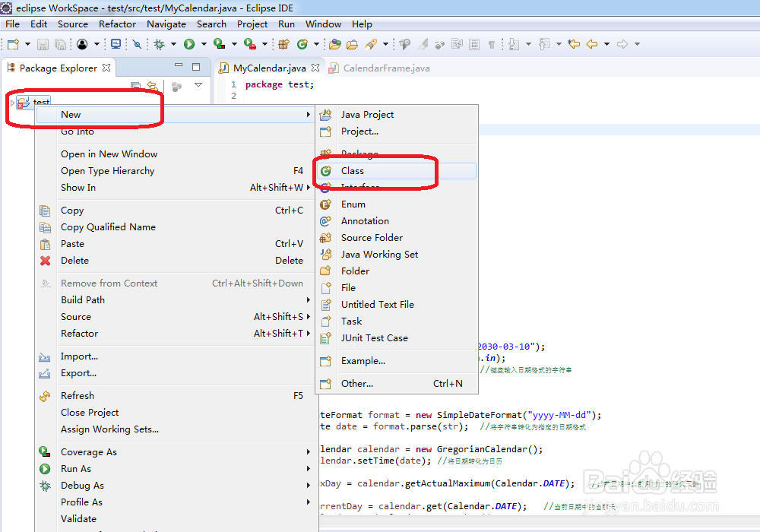The image size is (760, 532).
Task: Click the yellow Back navigation arrow
Action: [592, 44]
